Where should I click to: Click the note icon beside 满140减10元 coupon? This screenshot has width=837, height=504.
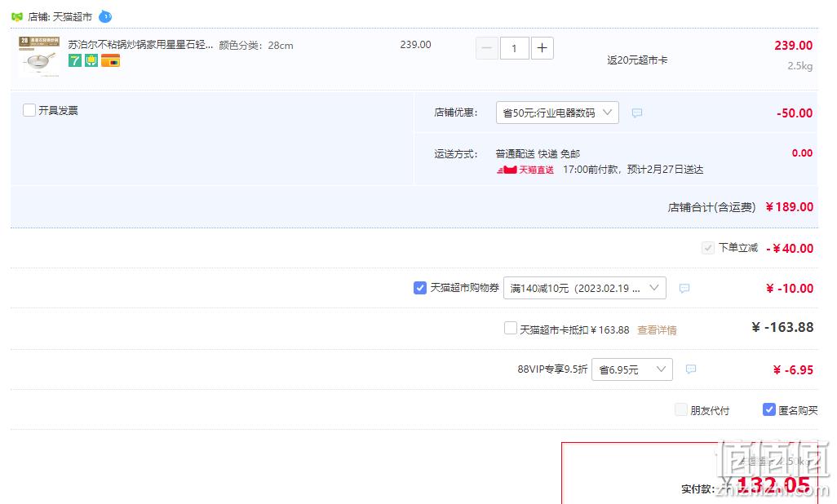tap(684, 289)
